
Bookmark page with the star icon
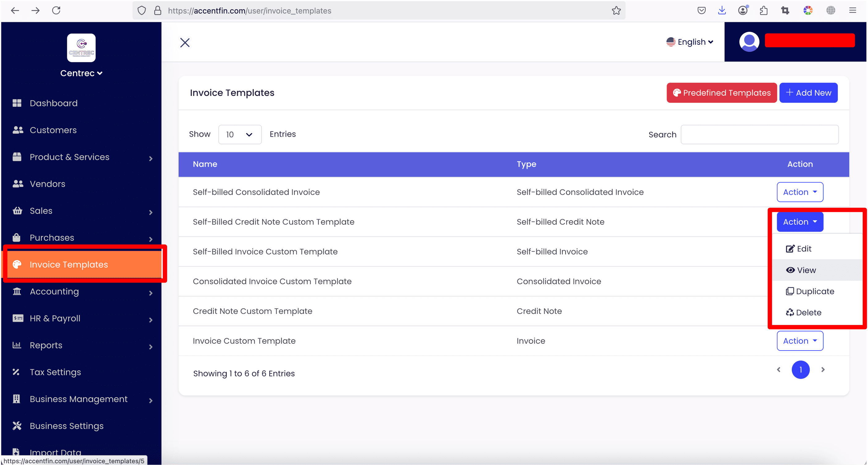point(616,11)
